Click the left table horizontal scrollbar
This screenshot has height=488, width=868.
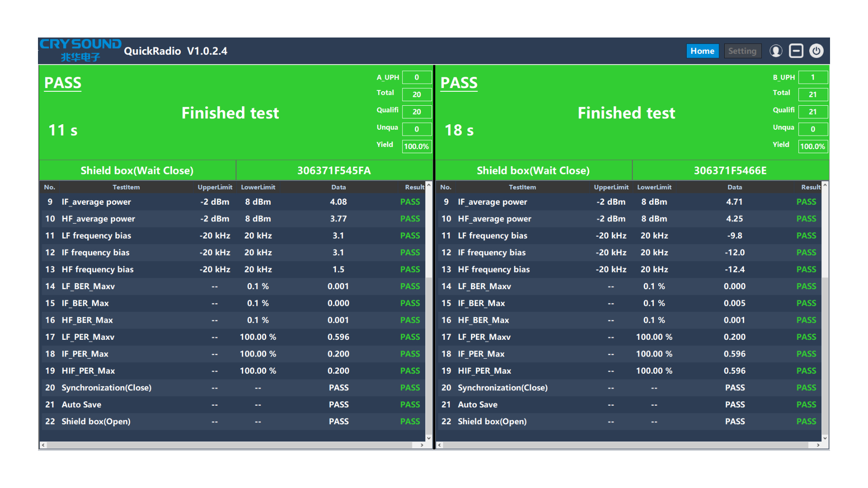tap(231, 445)
